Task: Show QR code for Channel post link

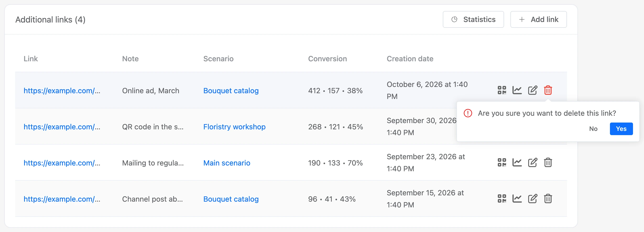Action: coord(502,199)
